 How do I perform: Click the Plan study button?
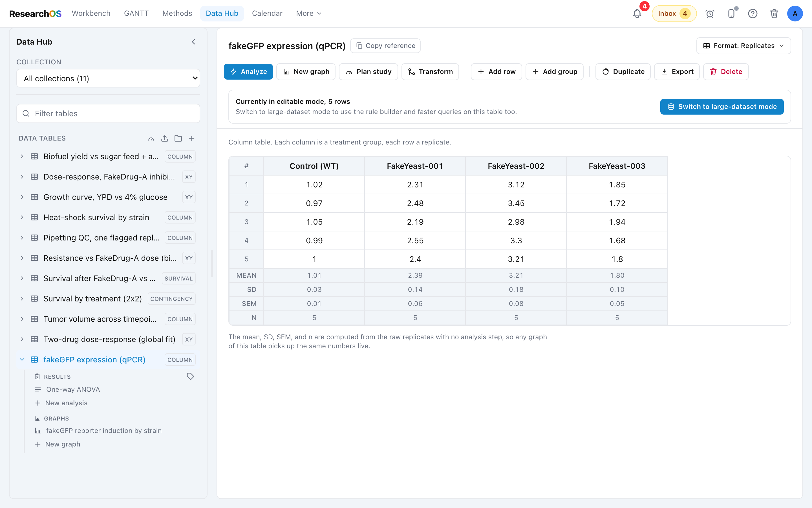coord(368,72)
